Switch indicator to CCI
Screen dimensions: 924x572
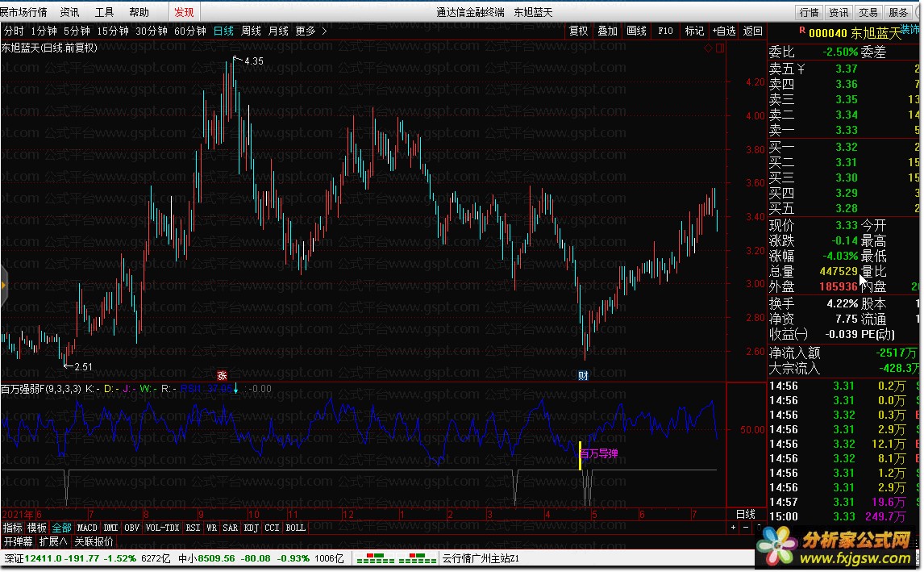(272, 527)
